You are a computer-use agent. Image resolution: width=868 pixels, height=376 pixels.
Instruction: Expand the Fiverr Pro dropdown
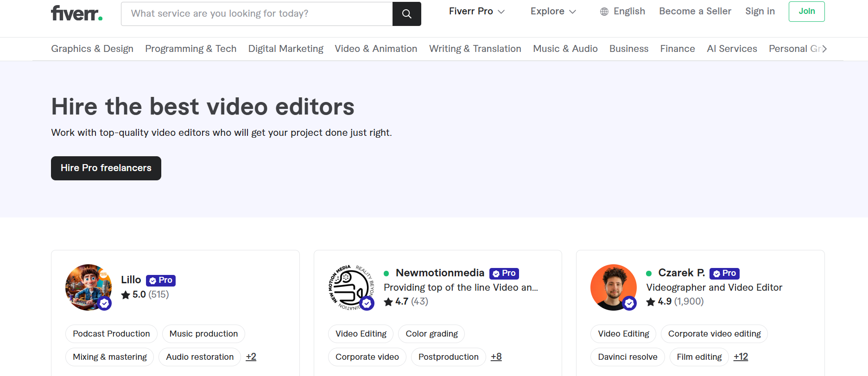coord(477,12)
